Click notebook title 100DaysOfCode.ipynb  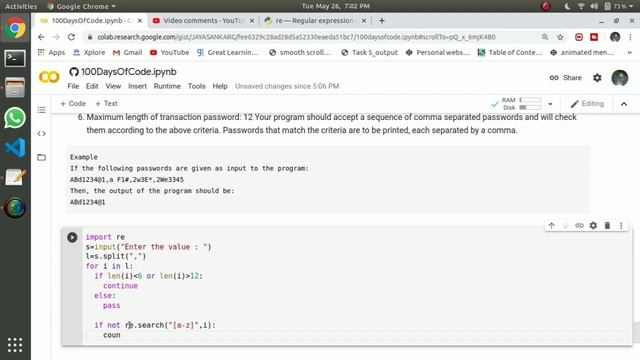pyautogui.click(x=129, y=71)
